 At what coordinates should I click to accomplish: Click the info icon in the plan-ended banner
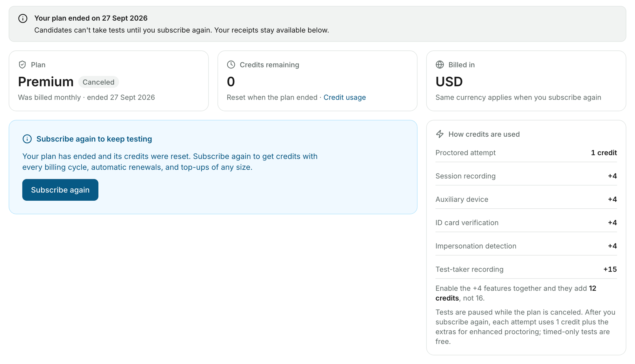[x=23, y=18]
